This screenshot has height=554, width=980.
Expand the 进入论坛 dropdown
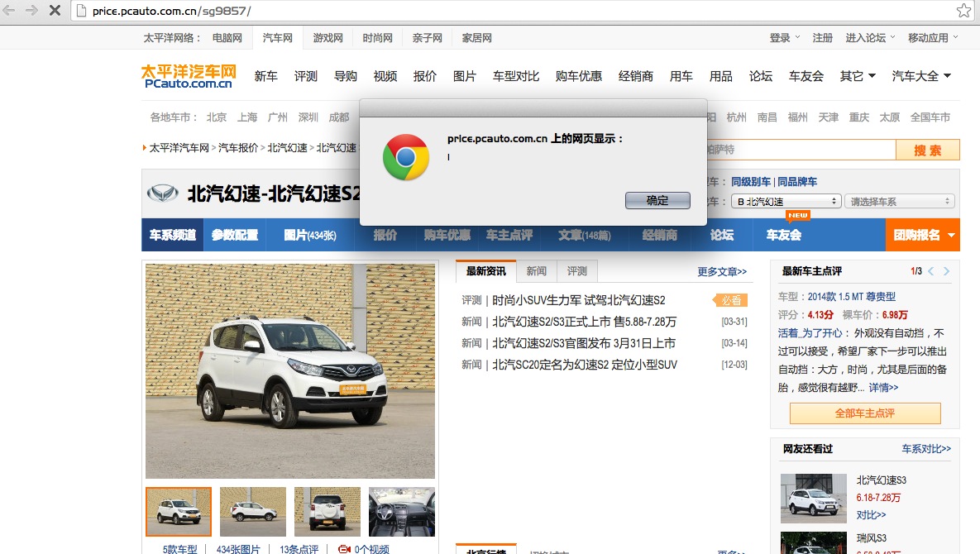tap(870, 38)
